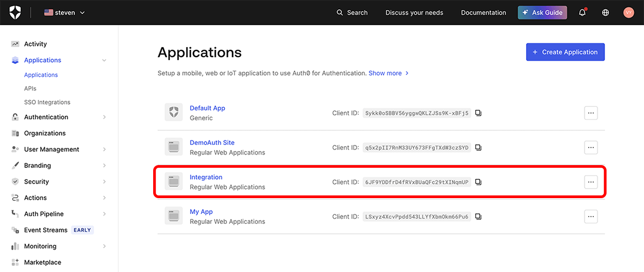The height and width of the screenshot is (272, 644).
Task: Open Organizations in the sidebar
Action: point(45,133)
